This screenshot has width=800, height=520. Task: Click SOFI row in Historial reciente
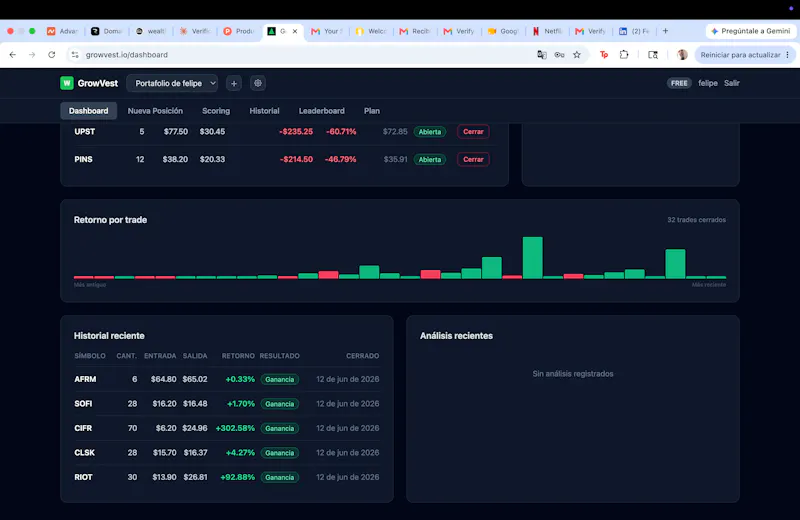[x=227, y=404]
